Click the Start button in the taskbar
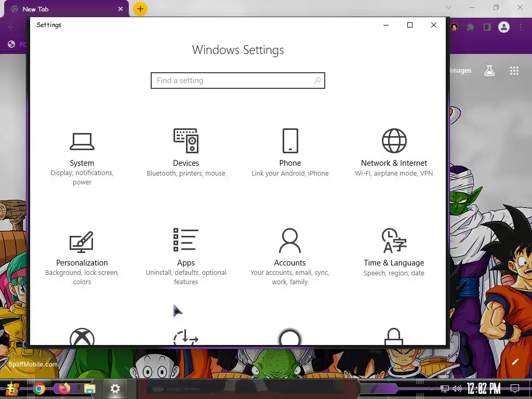Image resolution: width=532 pixels, height=399 pixels. (13, 389)
